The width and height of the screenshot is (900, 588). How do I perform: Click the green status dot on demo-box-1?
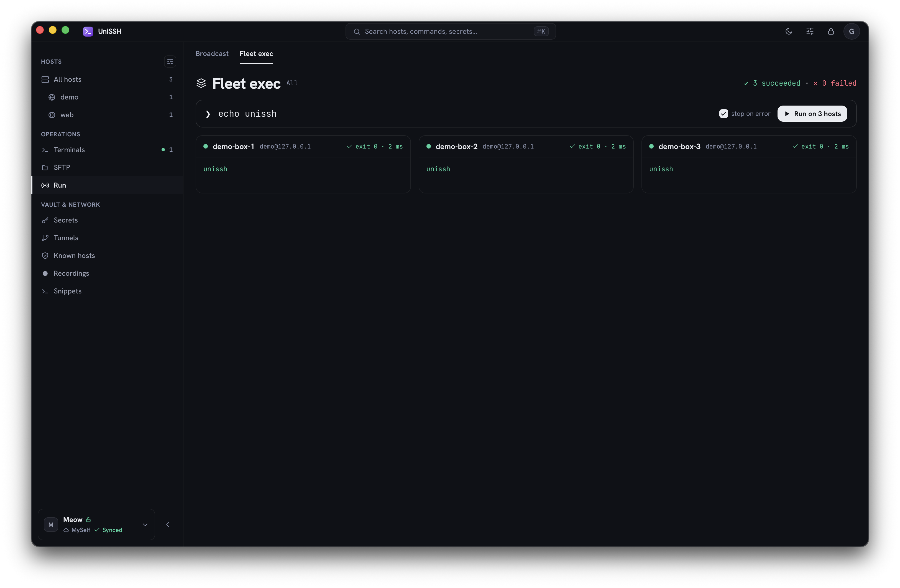206,146
